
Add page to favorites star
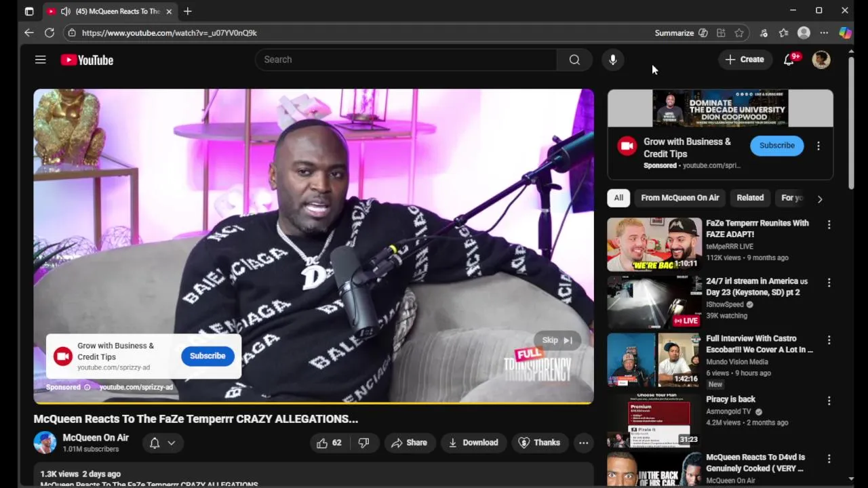739,33
